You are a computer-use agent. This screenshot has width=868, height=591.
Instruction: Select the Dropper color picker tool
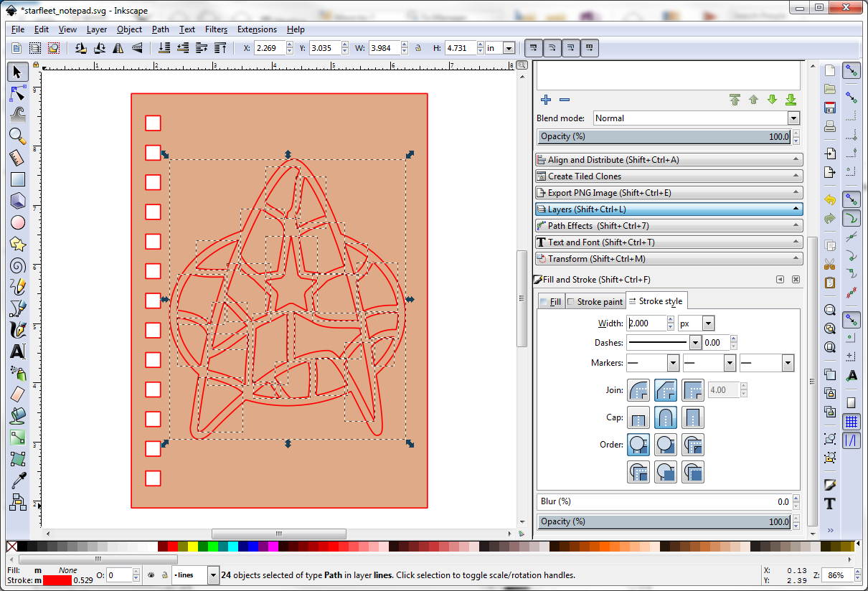coord(18,481)
